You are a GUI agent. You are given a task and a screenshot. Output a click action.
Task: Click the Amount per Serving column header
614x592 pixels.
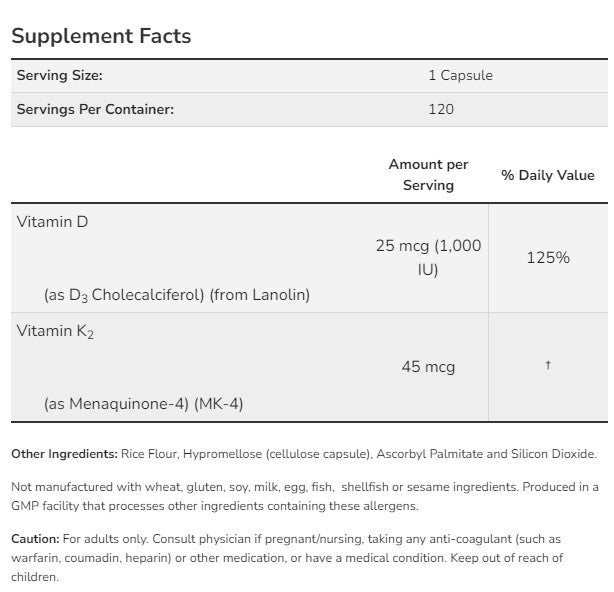tap(428, 174)
